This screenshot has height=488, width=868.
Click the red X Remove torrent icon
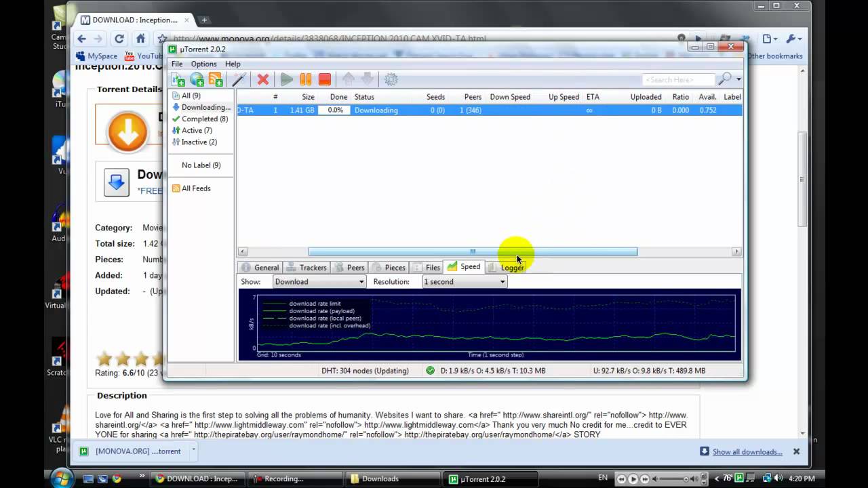click(263, 79)
